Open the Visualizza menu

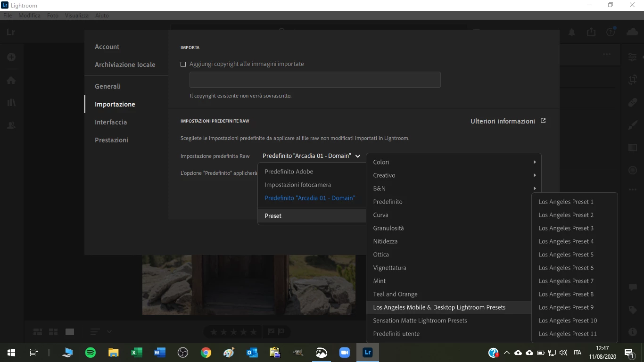[77, 16]
